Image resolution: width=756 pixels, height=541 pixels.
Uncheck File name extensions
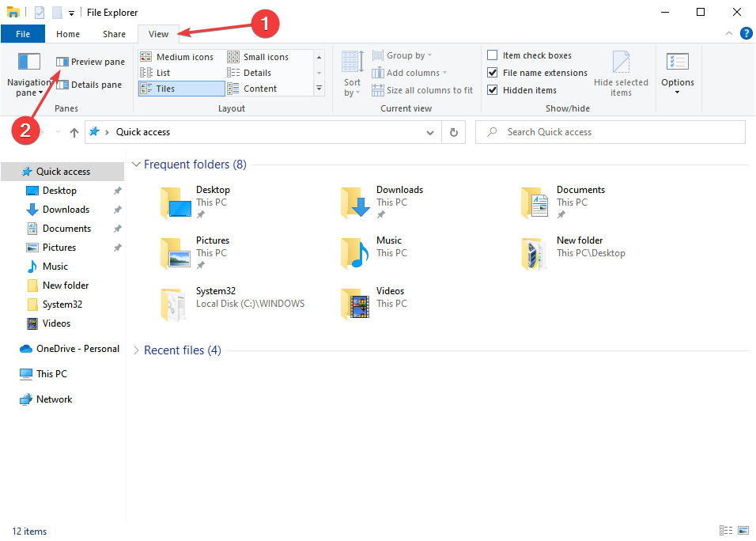(493, 73)
